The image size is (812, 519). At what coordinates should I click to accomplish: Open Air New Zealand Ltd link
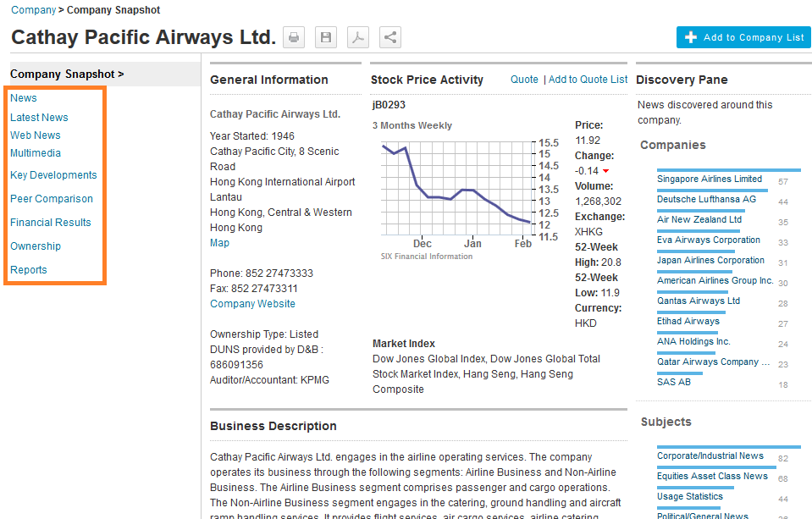tap(699, 219)
